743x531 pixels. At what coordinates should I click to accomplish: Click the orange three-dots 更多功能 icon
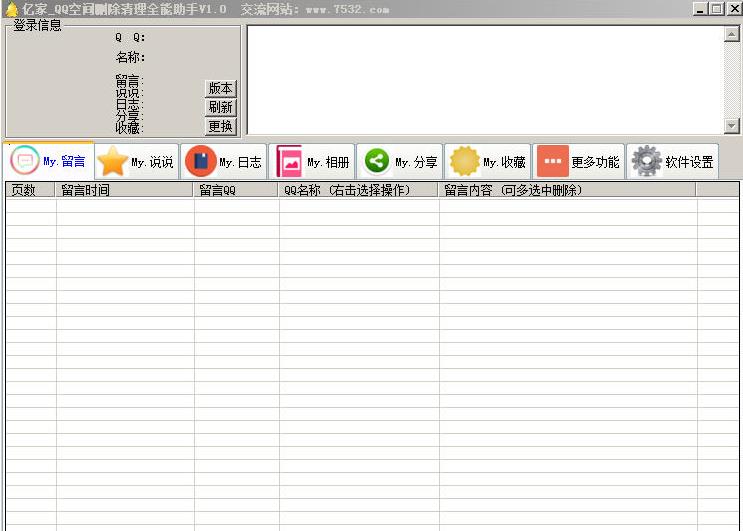pyautogui.click(x=552, y=161)
